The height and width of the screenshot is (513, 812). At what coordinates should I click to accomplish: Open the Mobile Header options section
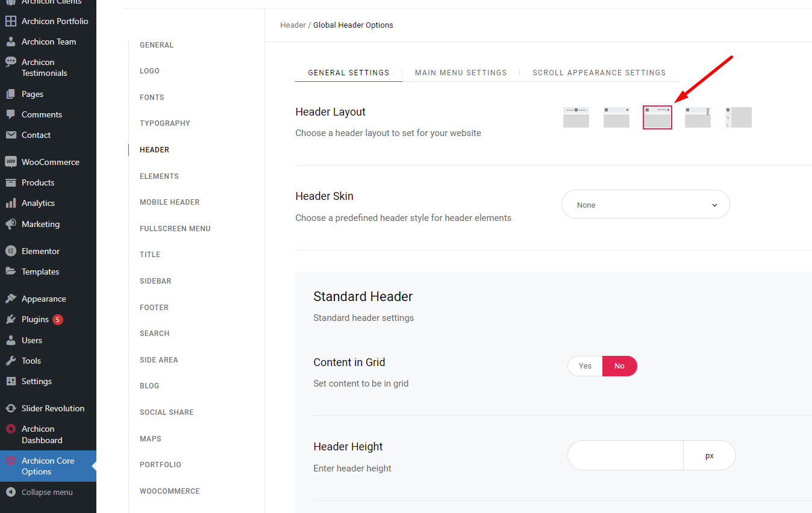coord(169,202)
